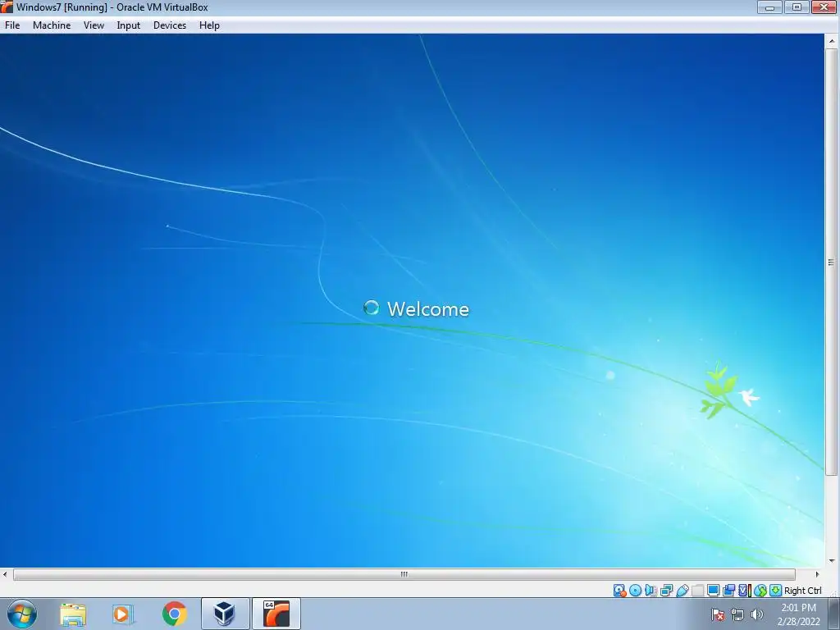Click the CPU virtualization V status icon
840x630 pixels.
click(x=745, y=591)
